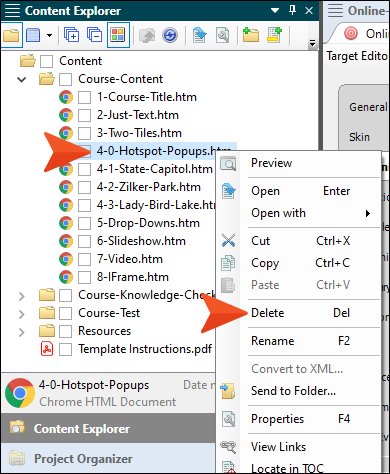The image size is (390, 474).
Task: Click the Open file toolbar icon
Action: [x=199, y=35]
